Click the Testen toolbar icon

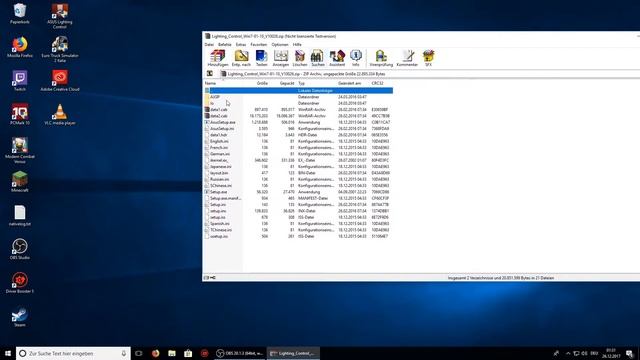pos(261,58)
